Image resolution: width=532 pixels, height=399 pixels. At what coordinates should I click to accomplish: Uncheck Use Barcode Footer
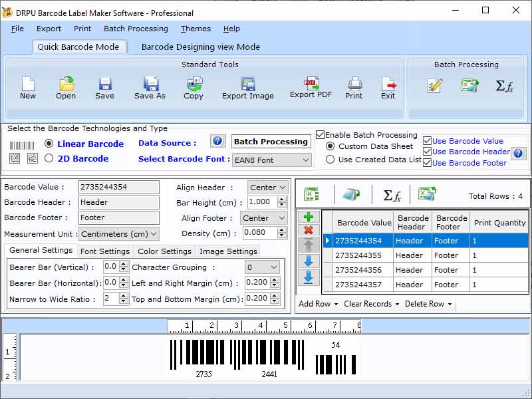pos(429,163)
